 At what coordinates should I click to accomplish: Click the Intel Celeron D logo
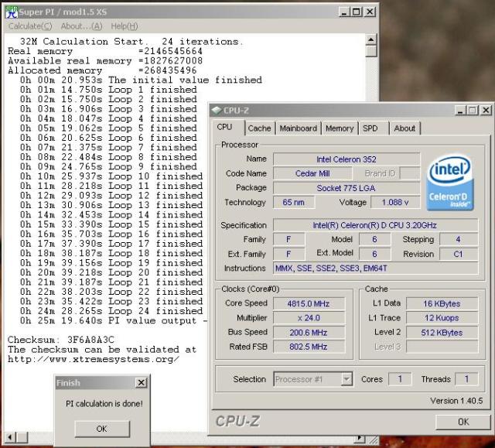450,182
